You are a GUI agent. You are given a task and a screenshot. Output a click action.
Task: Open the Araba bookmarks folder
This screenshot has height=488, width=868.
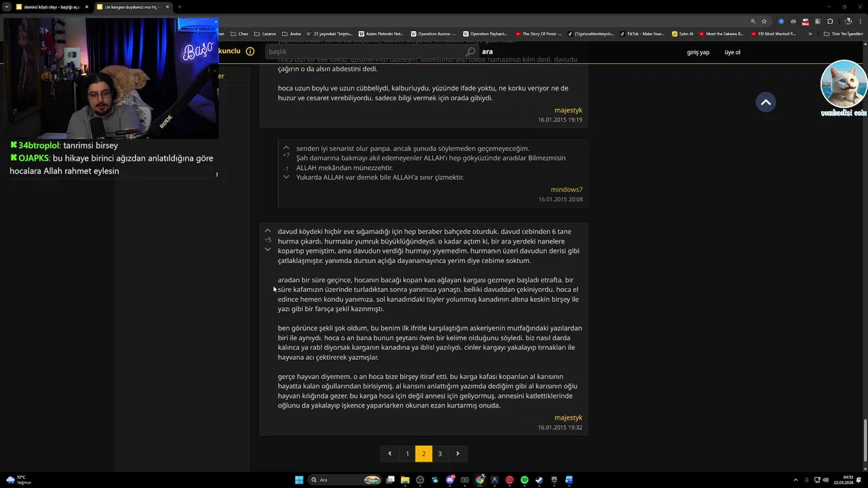292,34
